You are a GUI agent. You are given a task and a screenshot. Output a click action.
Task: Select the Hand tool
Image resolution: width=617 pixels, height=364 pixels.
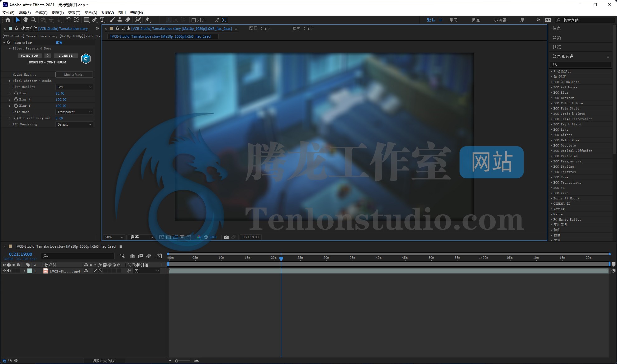[25, 20]
